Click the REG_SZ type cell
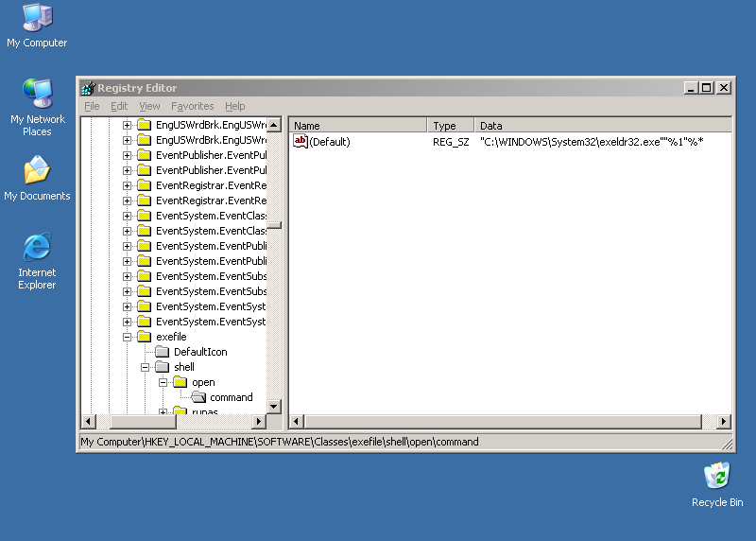 451,142
